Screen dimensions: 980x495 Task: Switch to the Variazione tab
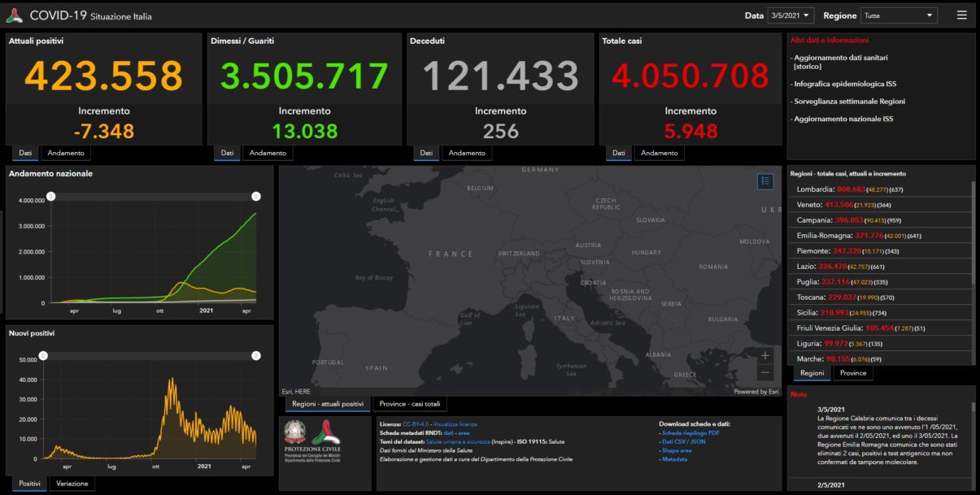tap(73, 484)
